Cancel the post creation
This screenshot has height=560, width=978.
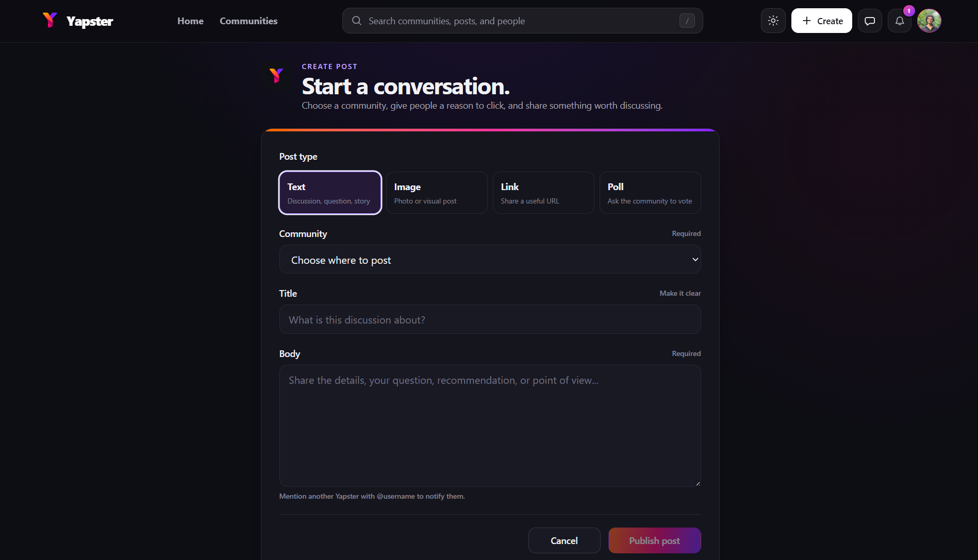564,540
